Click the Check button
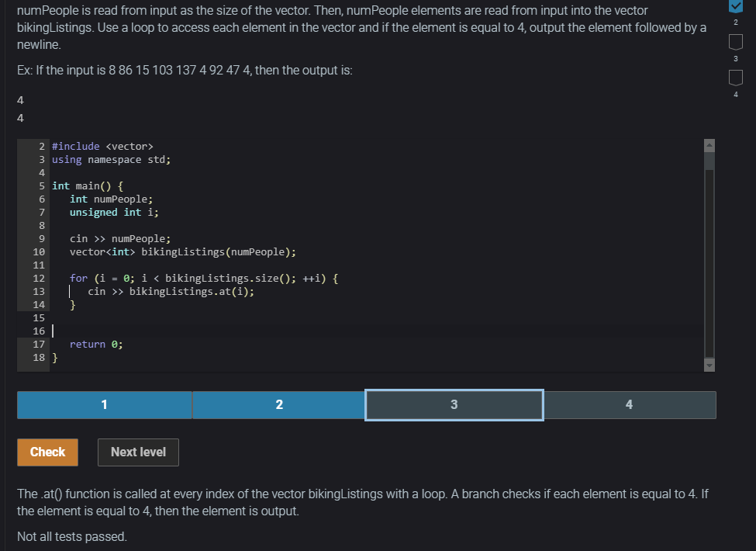756x551 pixels. click(47, 452)
